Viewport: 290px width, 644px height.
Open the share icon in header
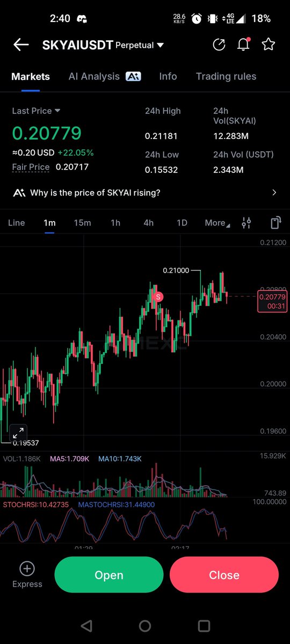coord(219,45)
